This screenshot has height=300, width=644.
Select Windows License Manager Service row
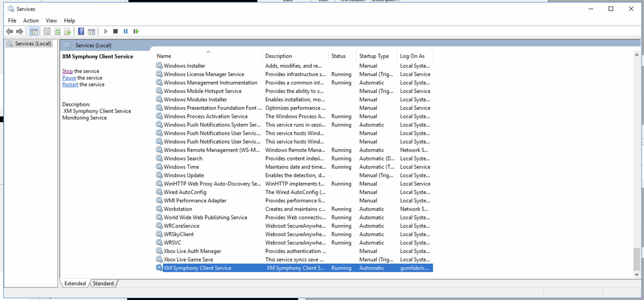[294, 74]
